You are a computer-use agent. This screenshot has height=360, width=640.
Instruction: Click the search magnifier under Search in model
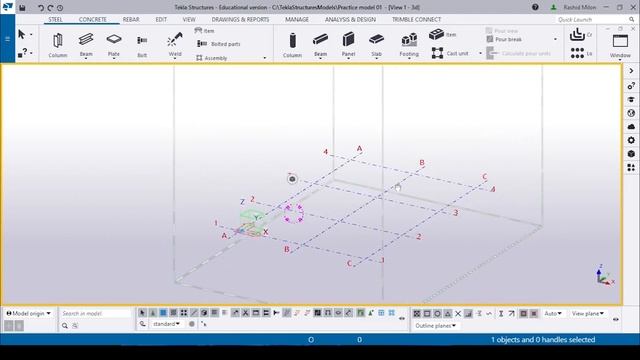(x=65, y=326)
